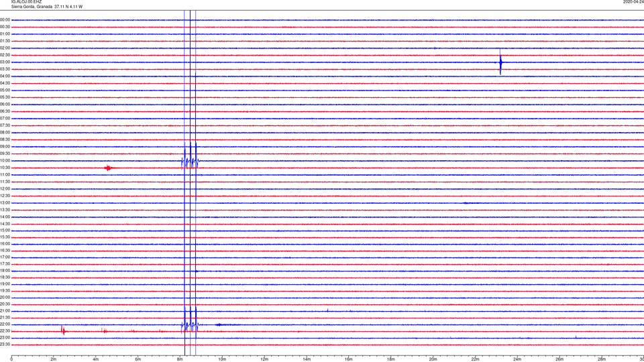Click the '21:00' time label
This screenshot has width=644, height=362.
coord(5,311)
